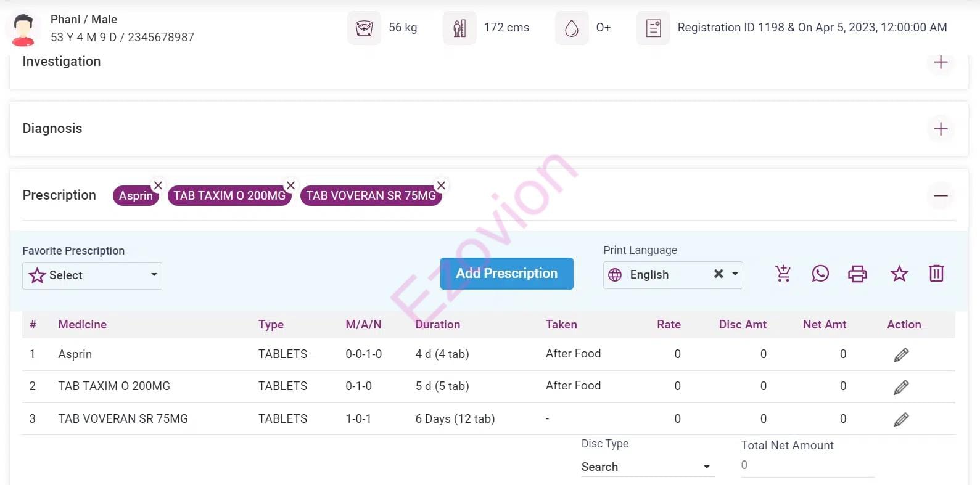The width and height of the screenshot is (980, 485).
Task: Open the Favorite Prescription dropdown
Action: tap(93, 275)
